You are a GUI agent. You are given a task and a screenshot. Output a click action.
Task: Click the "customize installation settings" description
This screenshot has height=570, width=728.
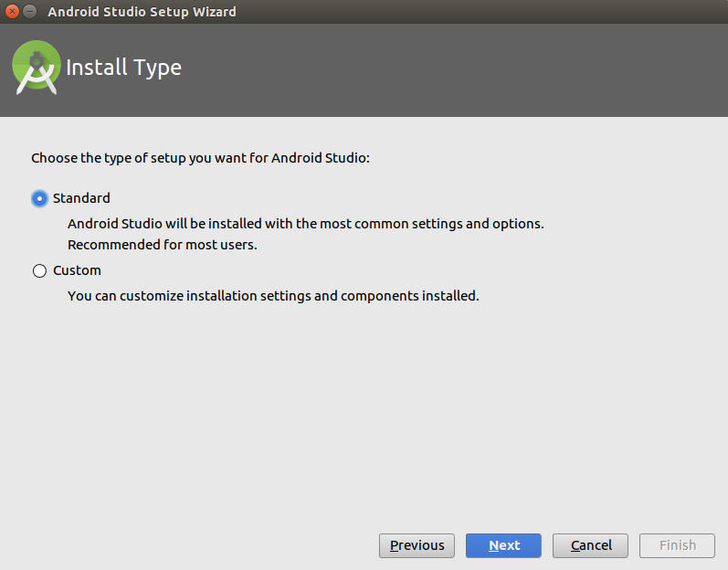point(272,296)
